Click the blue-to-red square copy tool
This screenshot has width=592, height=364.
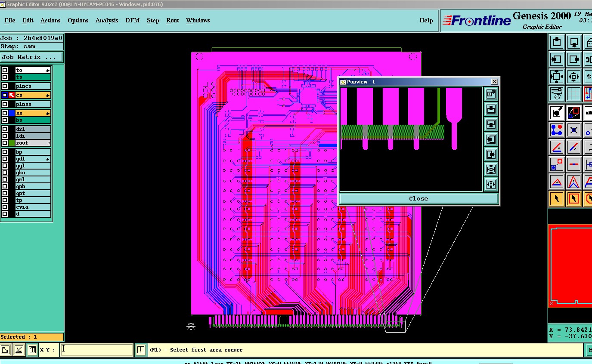click(x=557, y=164)
